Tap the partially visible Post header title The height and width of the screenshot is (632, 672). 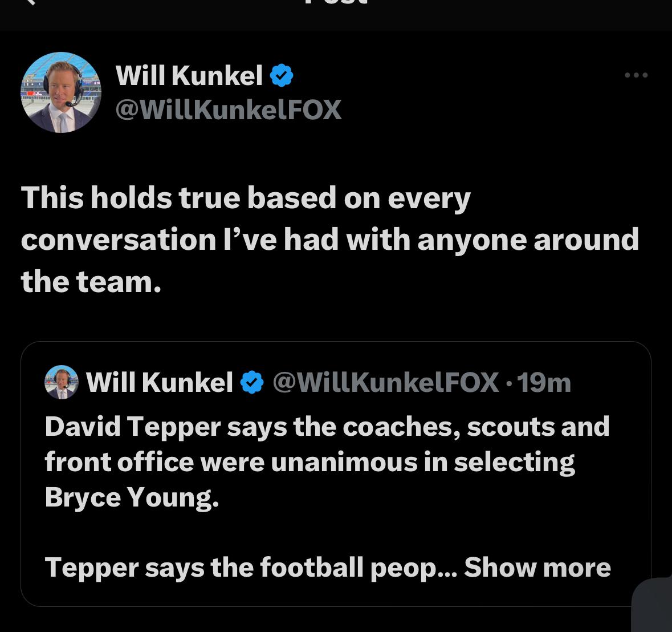point(336,3)
